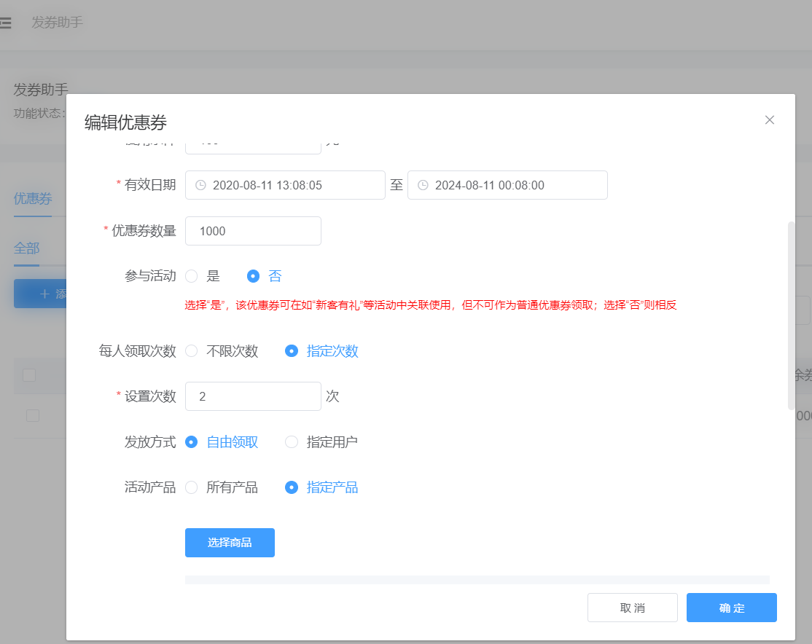Close the 编辑优惠券 dialog
The width and height of the screenshot is (812, 644).
(x=769, y=120)
